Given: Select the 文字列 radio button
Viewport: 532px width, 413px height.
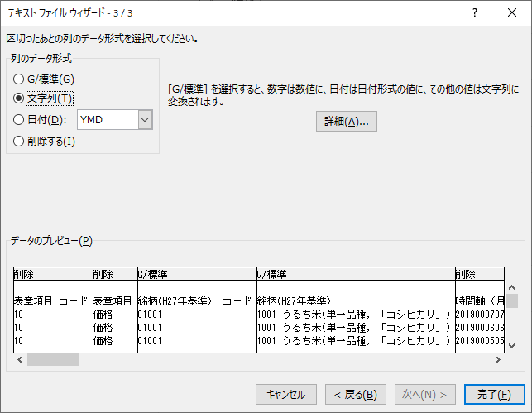Looking at the screenshot, I should pos(19,98).
